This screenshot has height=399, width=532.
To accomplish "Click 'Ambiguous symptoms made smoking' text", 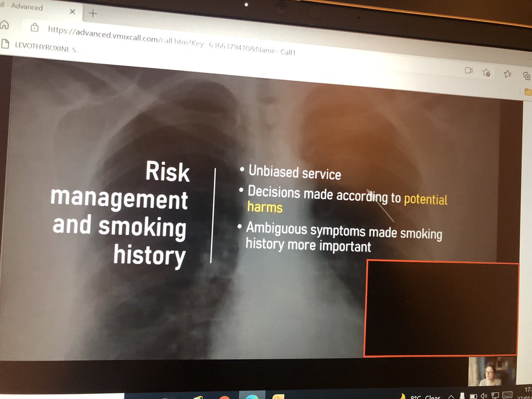I will click(344, 231).
